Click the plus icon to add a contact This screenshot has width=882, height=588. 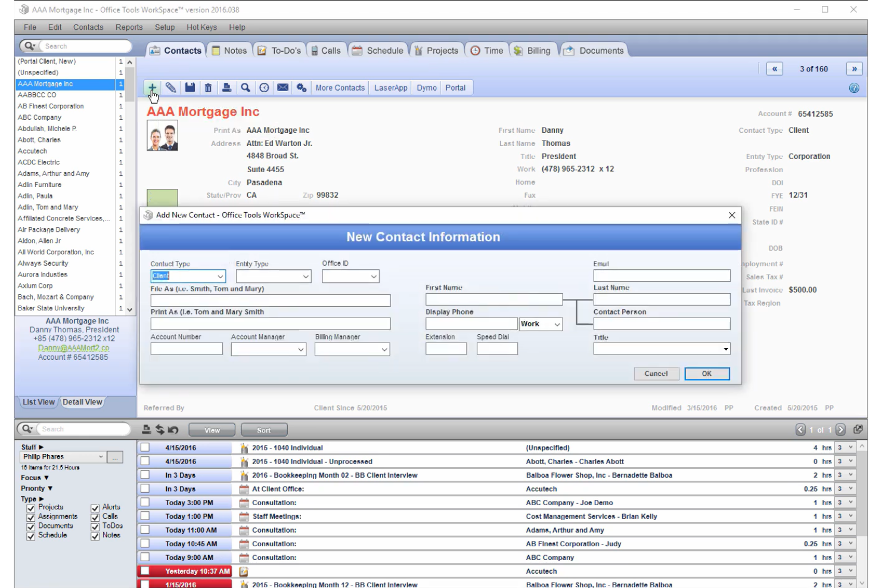tap(152, 88)
